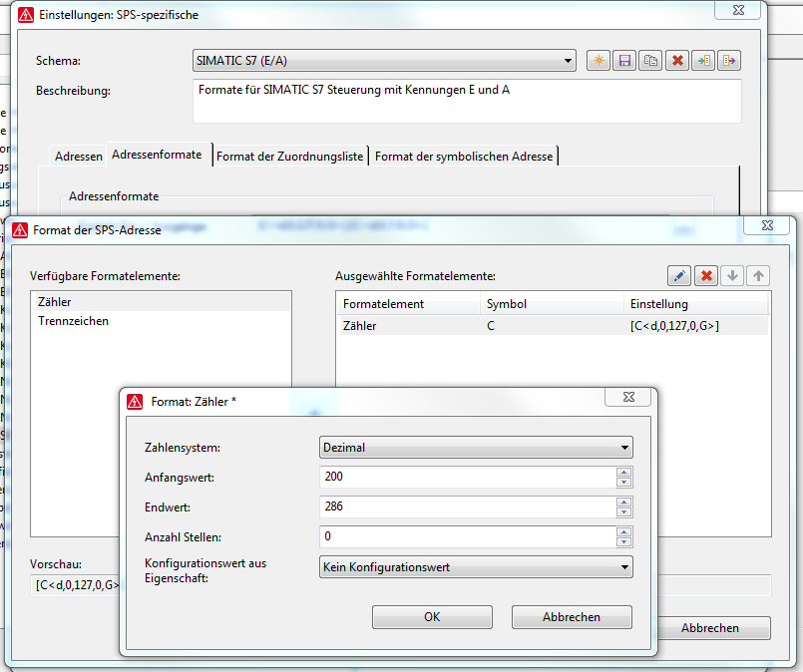803x672 pixels.
Task: Open the Format der symbolischen Adresse tab
Action: [464, 157]
